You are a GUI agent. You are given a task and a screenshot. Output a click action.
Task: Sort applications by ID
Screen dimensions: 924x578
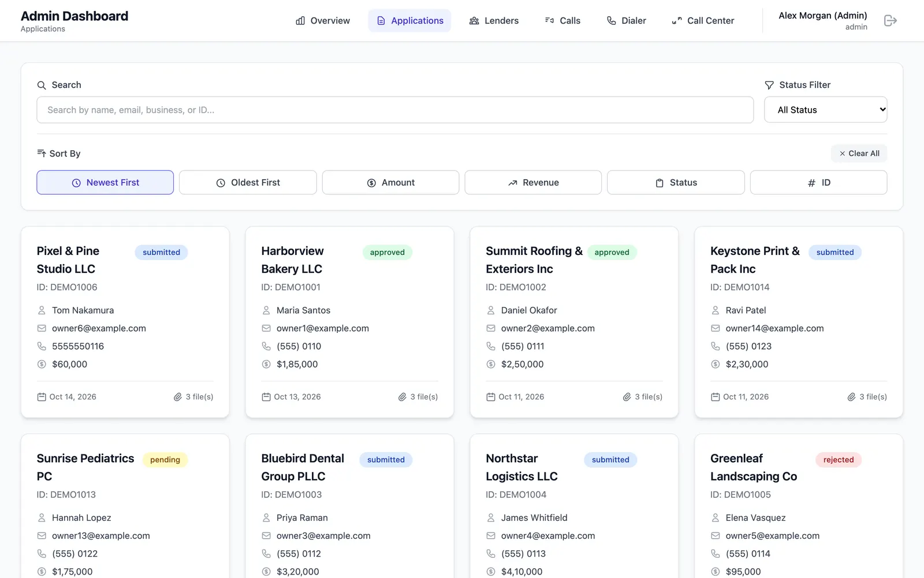(818, 183)
